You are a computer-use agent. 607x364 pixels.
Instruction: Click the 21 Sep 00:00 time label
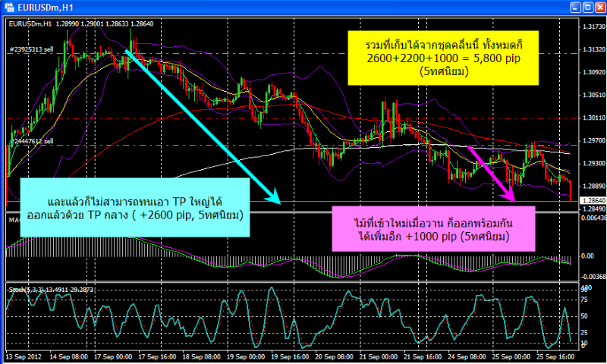378,356
